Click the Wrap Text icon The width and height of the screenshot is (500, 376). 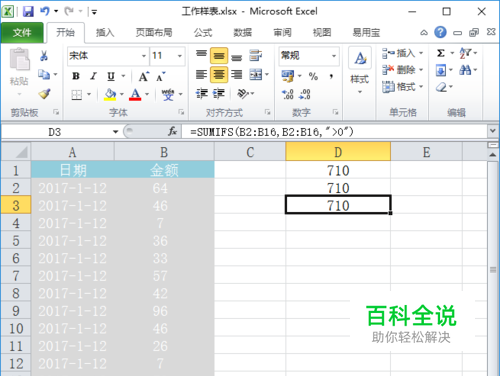(x=256, y=56)
